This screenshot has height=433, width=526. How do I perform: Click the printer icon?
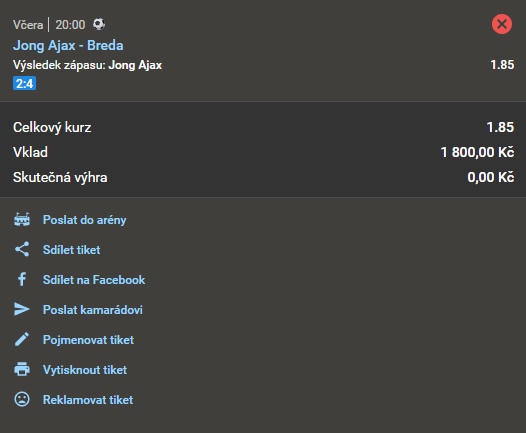[x=22, y=369]
